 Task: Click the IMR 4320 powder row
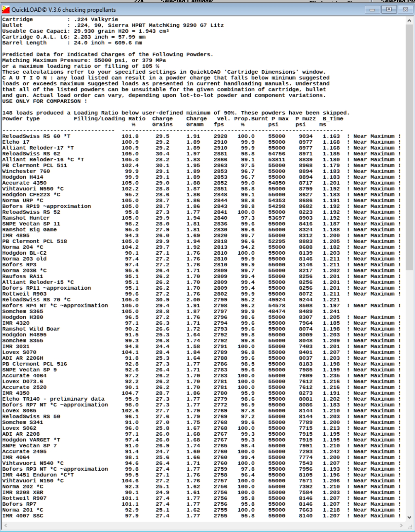point(201,323)
